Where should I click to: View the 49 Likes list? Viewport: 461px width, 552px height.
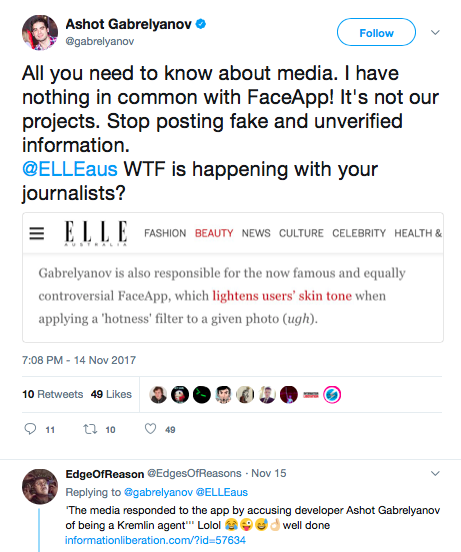[x=111, y=394]
